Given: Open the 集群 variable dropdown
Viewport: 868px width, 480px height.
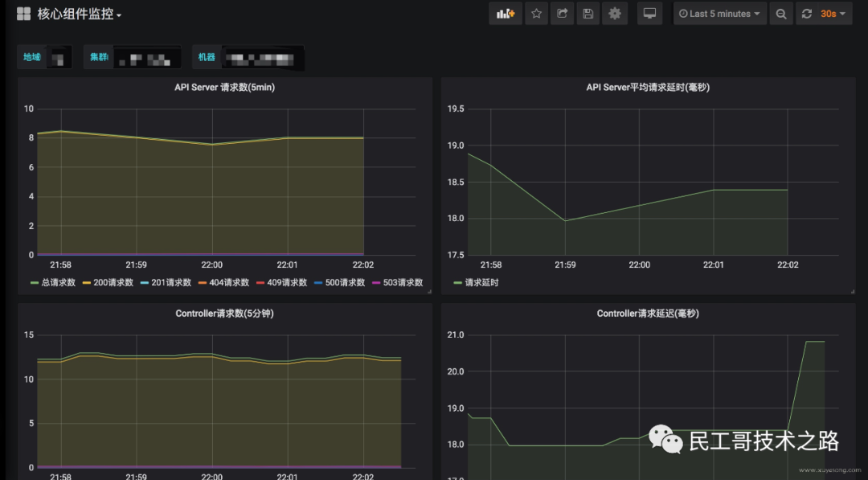Looking at the screenshot, I should [x=147, y=58].
